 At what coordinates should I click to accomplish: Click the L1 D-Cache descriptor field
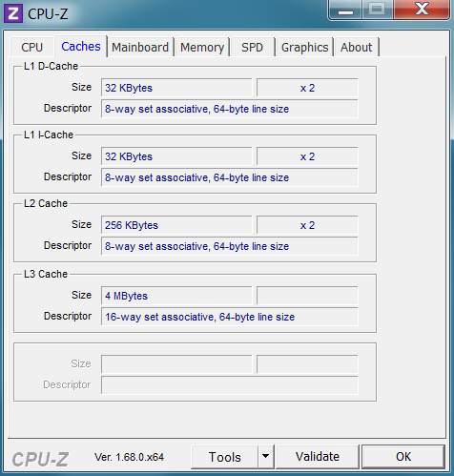point(230,109)
